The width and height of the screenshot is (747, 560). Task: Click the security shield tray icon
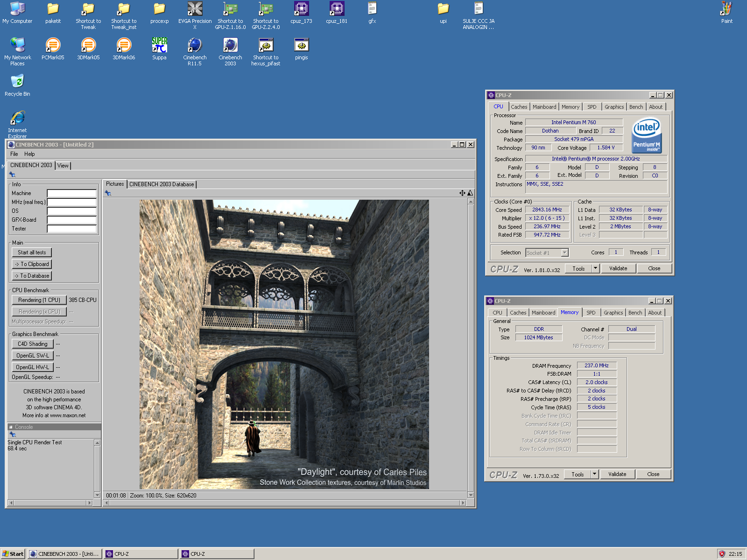(722, 554)
